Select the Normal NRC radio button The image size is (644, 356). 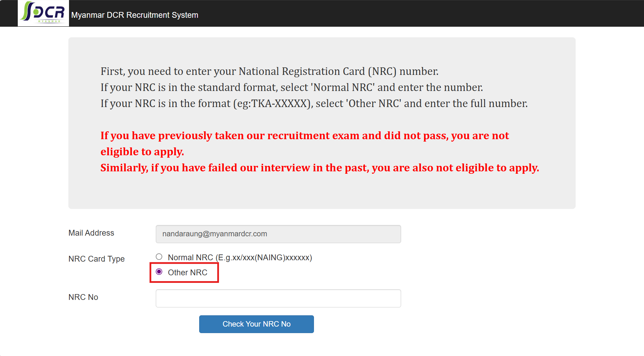(x=159, y=257)
